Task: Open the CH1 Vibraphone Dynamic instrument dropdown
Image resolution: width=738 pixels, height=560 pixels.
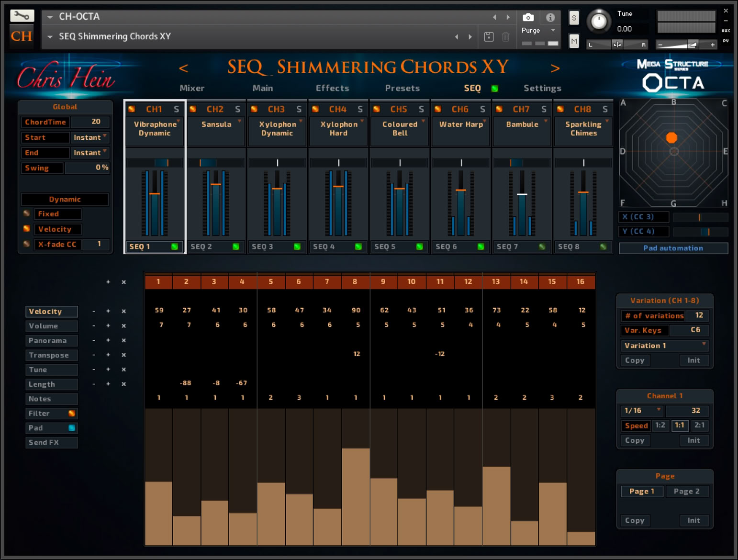Action: [155, 131]
